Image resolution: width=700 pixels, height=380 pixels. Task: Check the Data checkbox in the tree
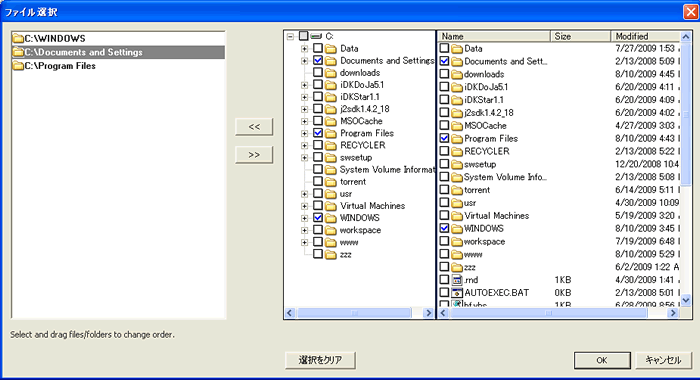click(318, 48)
